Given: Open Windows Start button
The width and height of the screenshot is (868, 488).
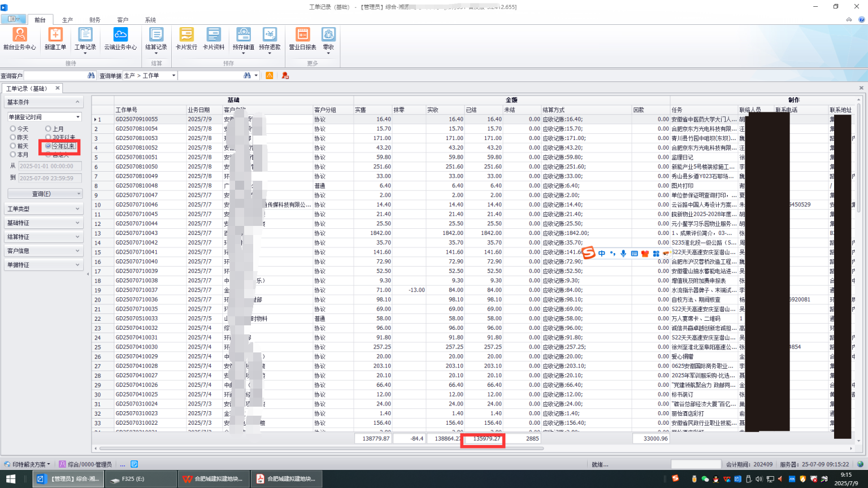Looking at the screenshot, I should (x=11, y=479).
